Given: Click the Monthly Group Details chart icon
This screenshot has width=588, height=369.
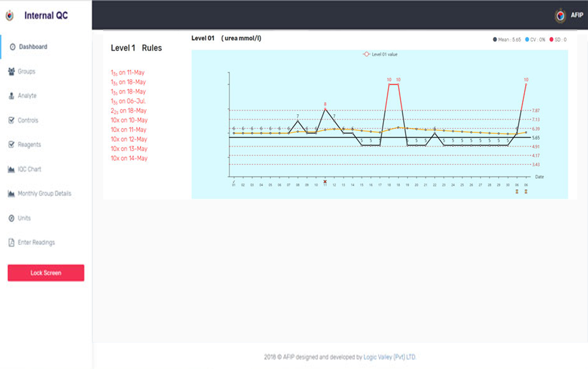Looking at the screenshot, I should pos(11,194).
